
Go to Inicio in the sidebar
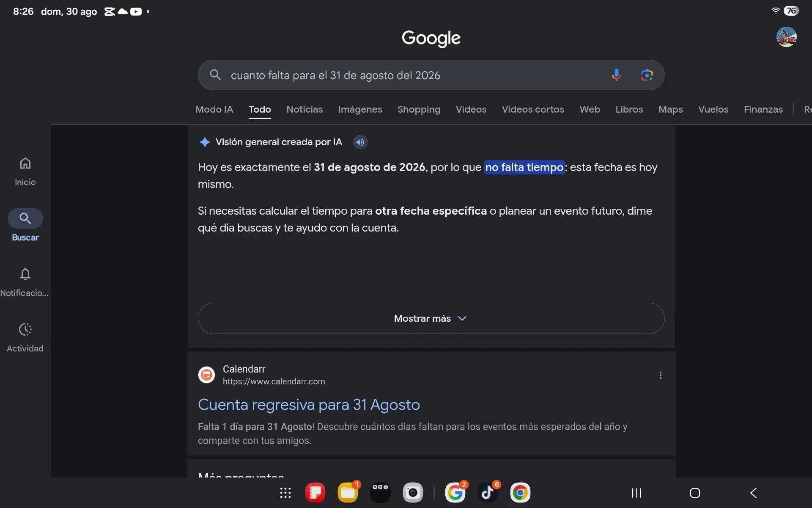tap(25, 172)
